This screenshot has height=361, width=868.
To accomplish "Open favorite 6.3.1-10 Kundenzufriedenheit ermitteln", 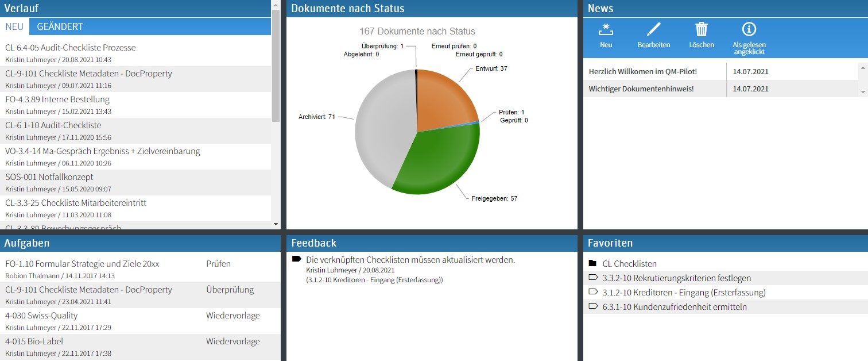I will tap(675, 307).
